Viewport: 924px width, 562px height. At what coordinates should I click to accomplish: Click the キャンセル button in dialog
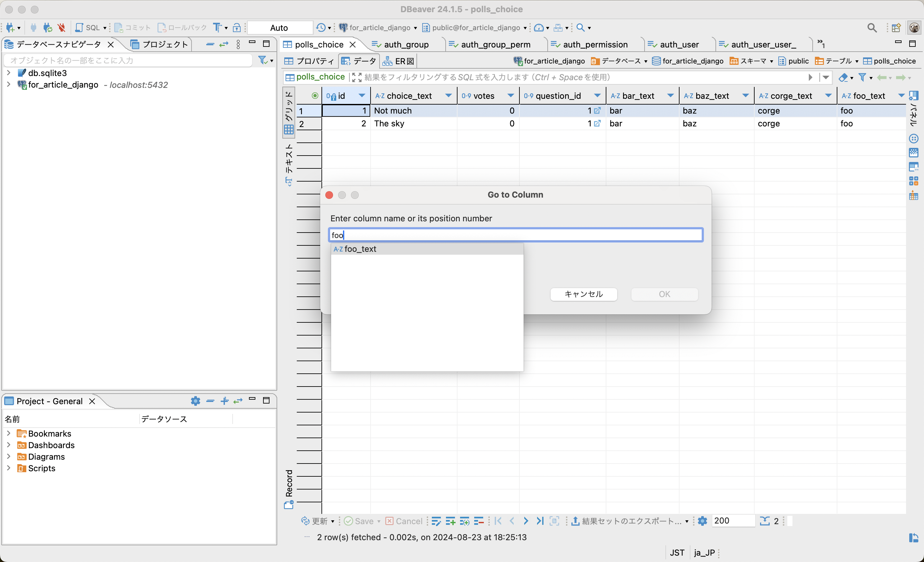pos(584,294)
